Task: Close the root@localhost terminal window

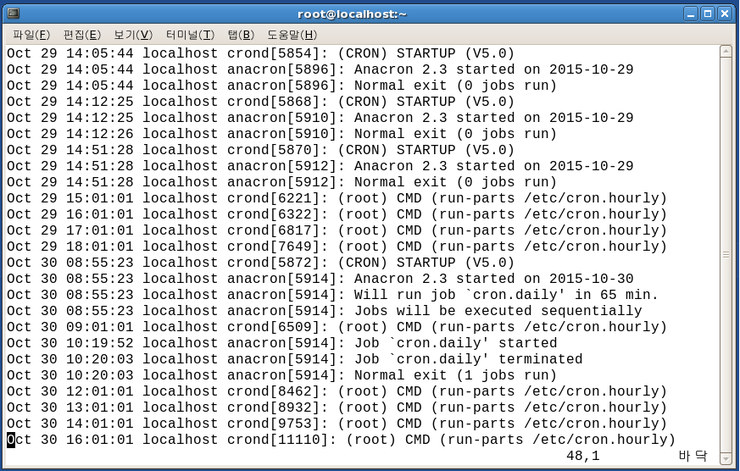Action: (x=724, y=14)
